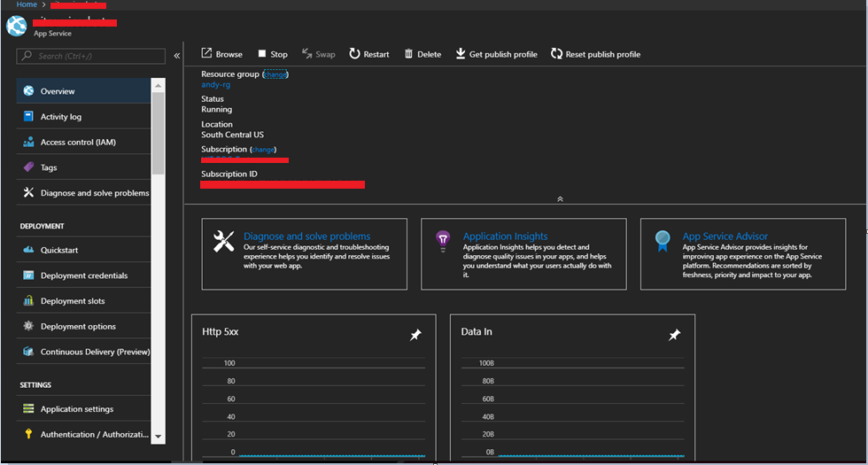The height and width of the screenshot is (465, 868).
Task: Click the tools icon in Diagnose card
Action: (224, 241)
